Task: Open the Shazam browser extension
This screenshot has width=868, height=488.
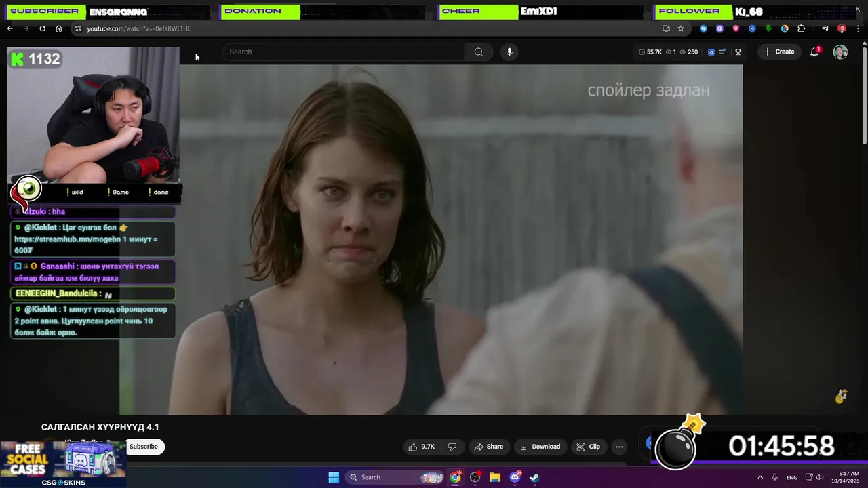Action: pos(703,28)
